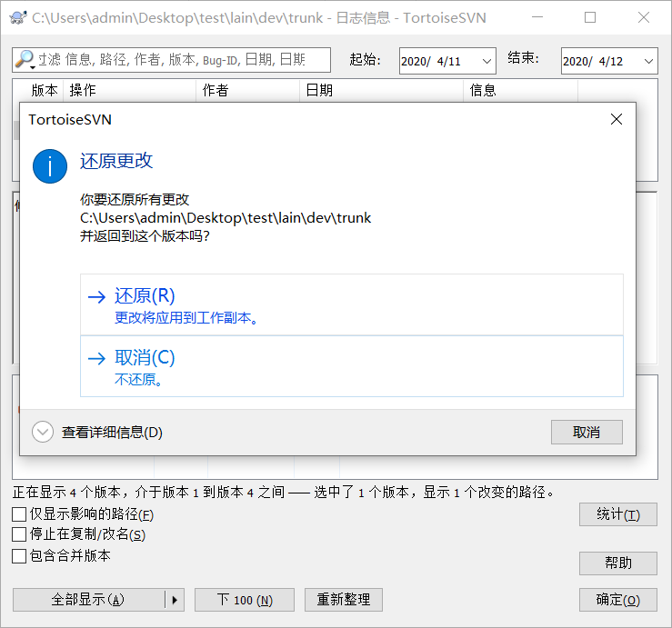Viewport: 672px width, 628px height.
Task: Click the filter text input field
Action: coord(172,60)
